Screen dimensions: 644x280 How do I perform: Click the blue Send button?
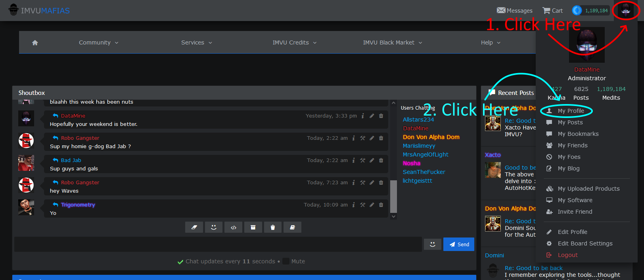pos(459,244)
